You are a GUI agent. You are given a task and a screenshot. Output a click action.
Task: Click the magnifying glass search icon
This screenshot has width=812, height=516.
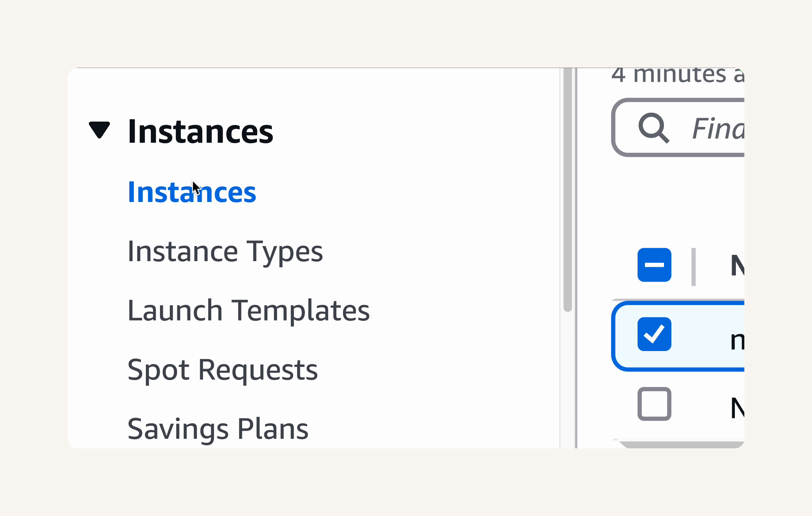[x=654, y=128]
